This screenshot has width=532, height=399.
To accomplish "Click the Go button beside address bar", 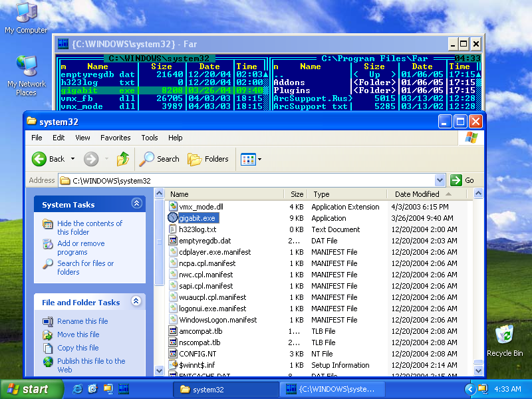I will (462, 180).
